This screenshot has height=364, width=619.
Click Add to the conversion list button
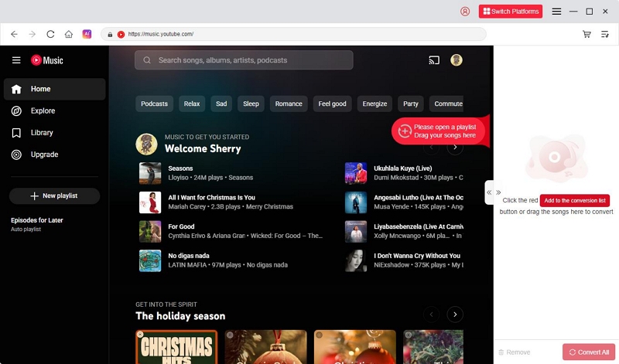pos(575,200)
